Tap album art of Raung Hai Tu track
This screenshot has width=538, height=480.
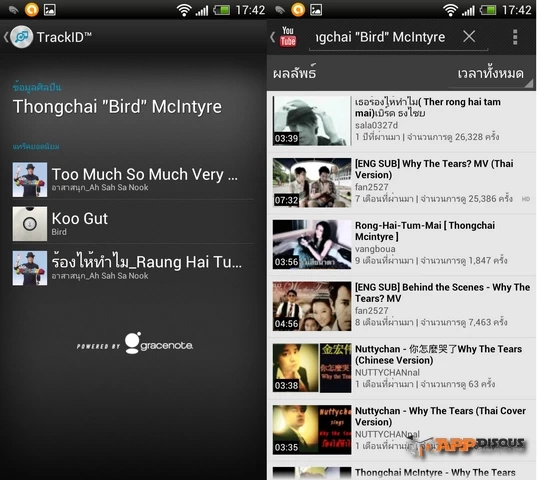click(30, 268)
